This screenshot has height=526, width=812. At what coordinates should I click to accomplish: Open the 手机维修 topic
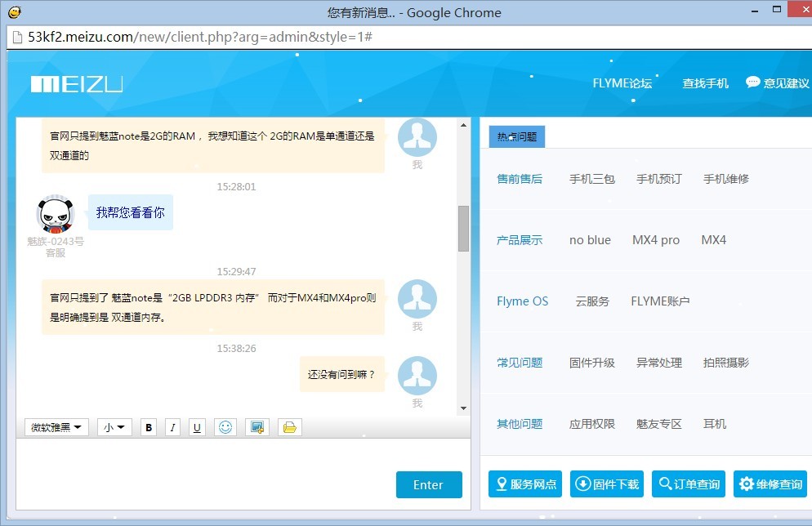pyautogui.click(x=726, y=179)
